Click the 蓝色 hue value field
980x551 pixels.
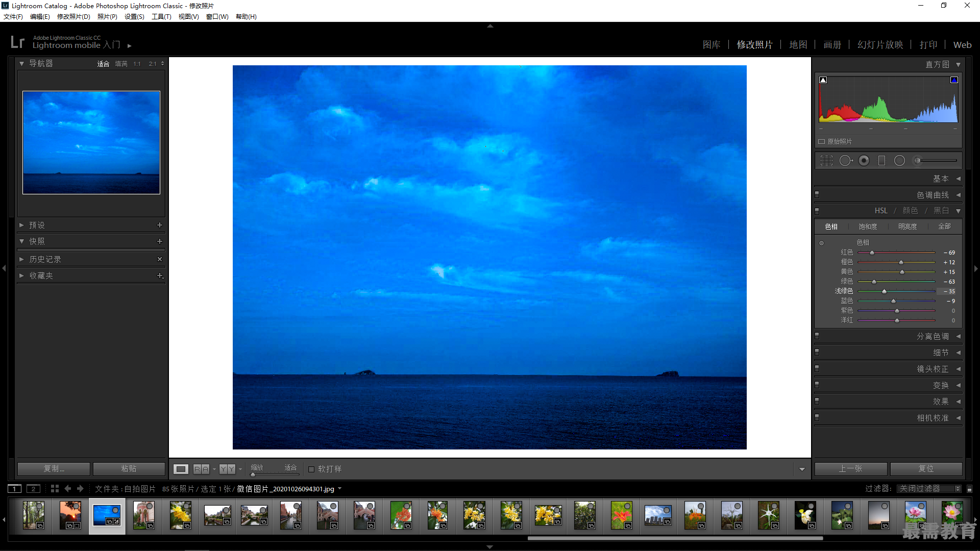pyautogui.click(x=950, y=301)
